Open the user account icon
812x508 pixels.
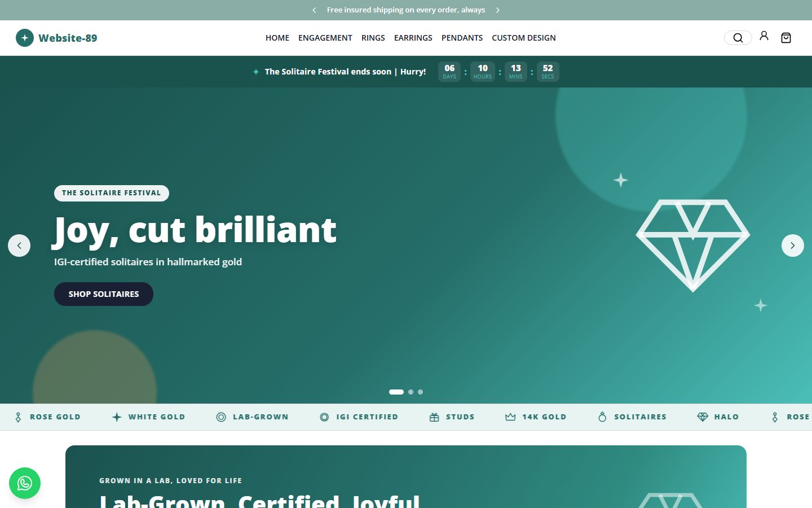pos(764,36)
